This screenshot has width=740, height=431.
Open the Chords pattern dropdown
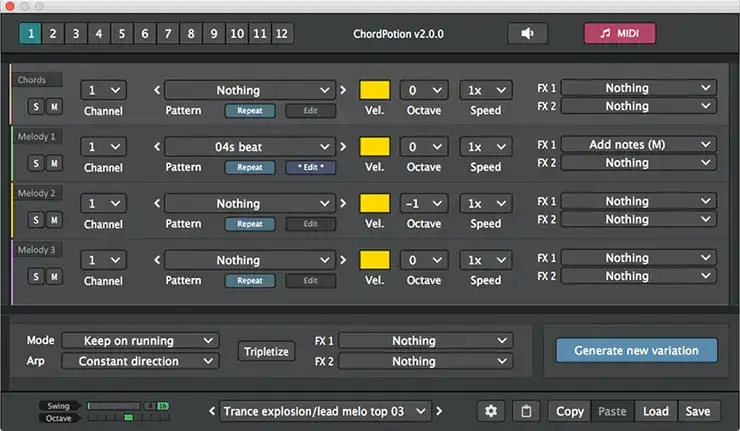tap(250, 90)
